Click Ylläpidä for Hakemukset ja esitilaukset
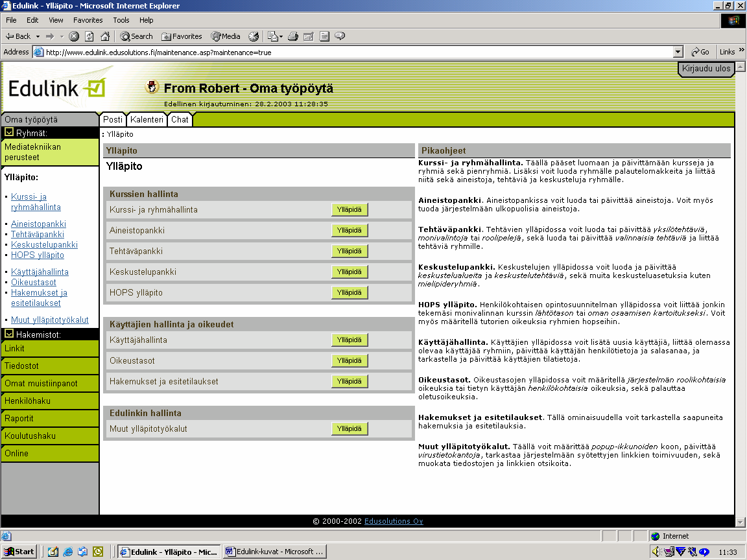 coord(350,381)
